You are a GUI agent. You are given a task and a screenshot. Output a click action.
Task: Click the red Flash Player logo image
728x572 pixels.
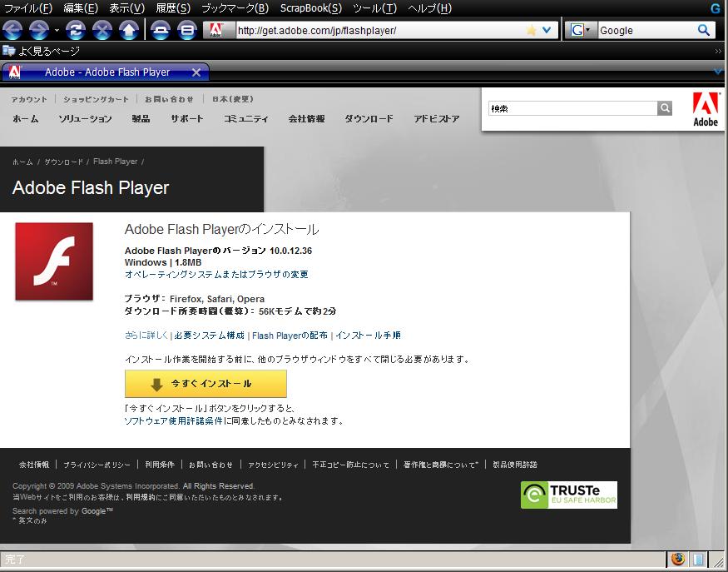pyautogui.click(x=54, y=261)
